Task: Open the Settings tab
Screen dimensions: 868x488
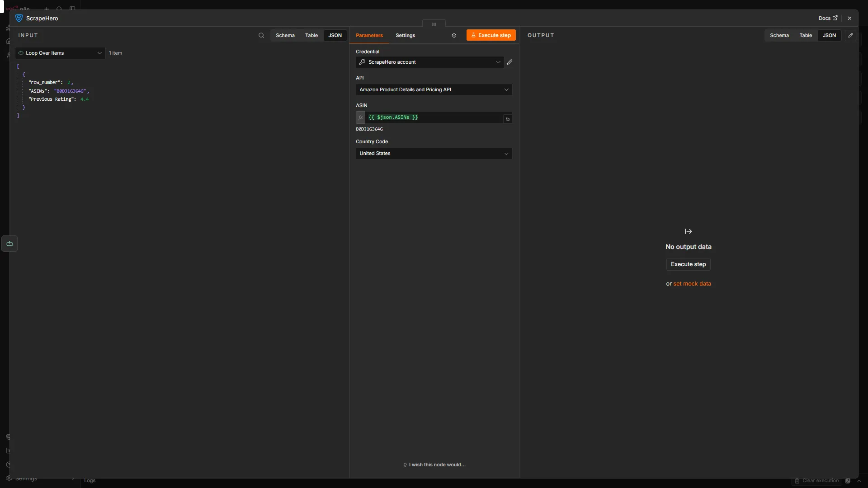Action: (x=405, y=35)
